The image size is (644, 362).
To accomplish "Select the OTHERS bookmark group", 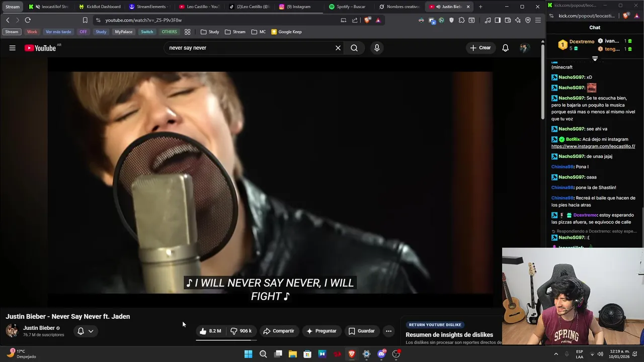I will (169, 32).
